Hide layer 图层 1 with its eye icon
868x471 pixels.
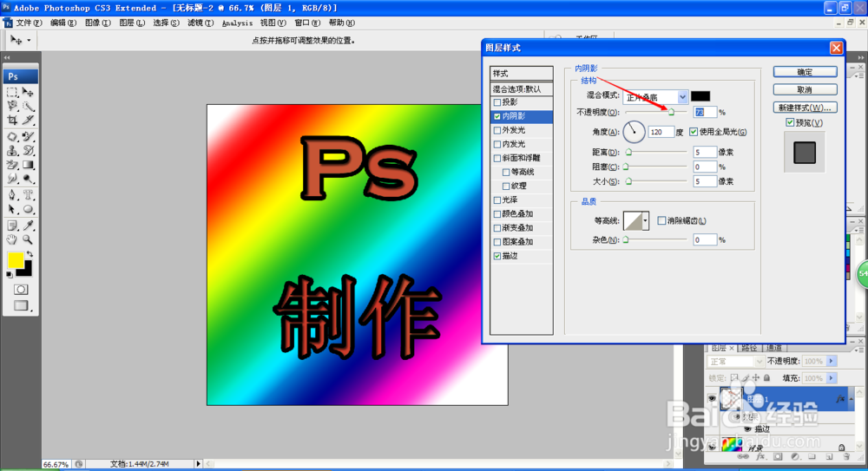(x=712, y=399)
